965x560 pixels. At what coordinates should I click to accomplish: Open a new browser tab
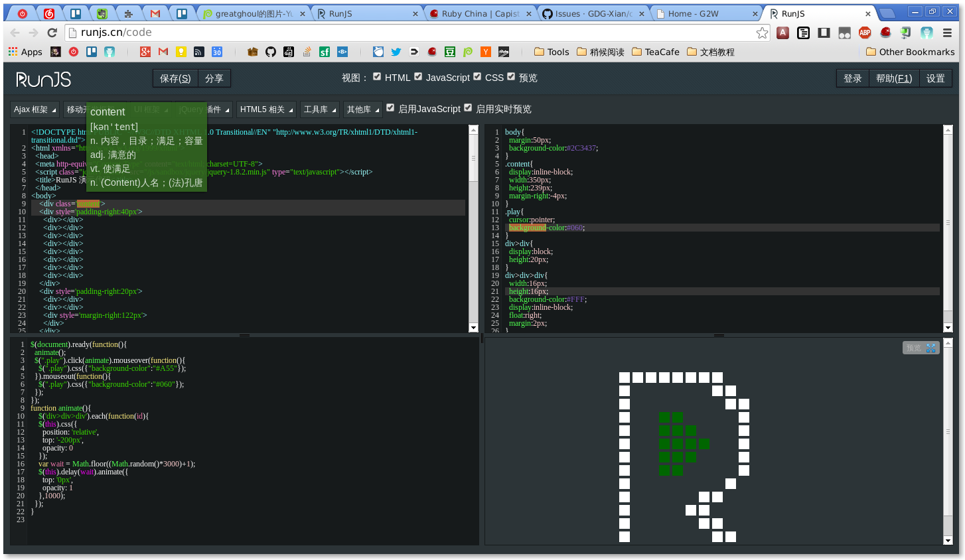pyautogui.click(x=887, y=13)
